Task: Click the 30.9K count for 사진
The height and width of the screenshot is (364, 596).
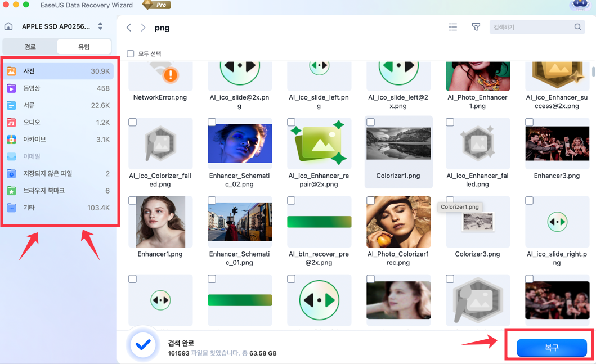Action: coord(100,71)
